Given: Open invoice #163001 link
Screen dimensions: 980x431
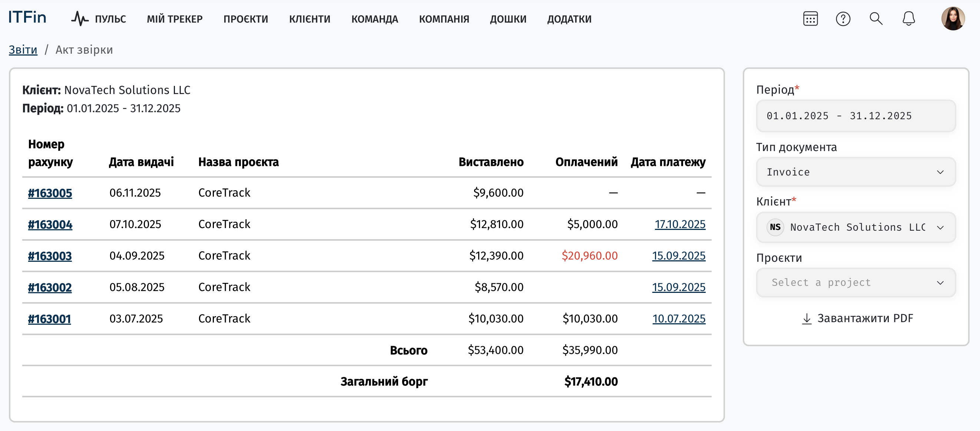Looking at the screenshot, I should 49,319.
